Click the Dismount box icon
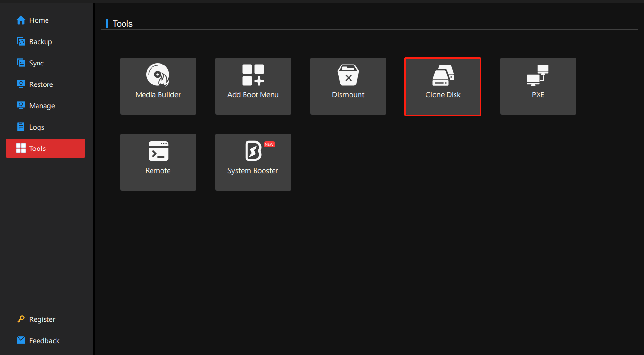 (348, 75)
